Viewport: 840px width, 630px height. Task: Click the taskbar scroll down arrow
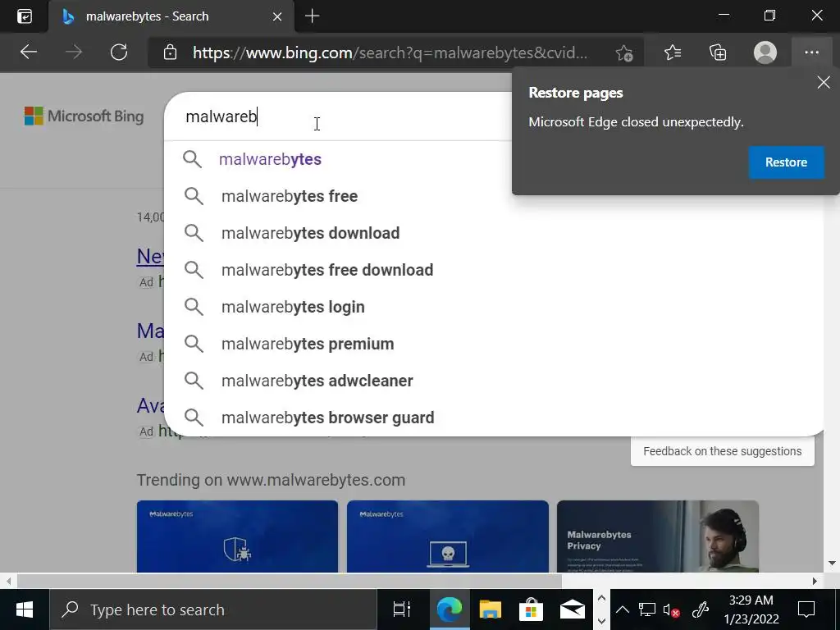[601, 621]
